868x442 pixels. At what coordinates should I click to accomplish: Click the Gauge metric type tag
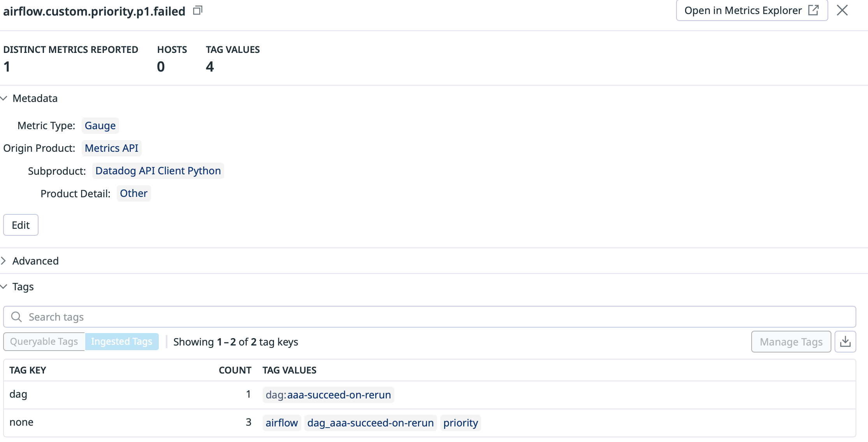point(100,126)
